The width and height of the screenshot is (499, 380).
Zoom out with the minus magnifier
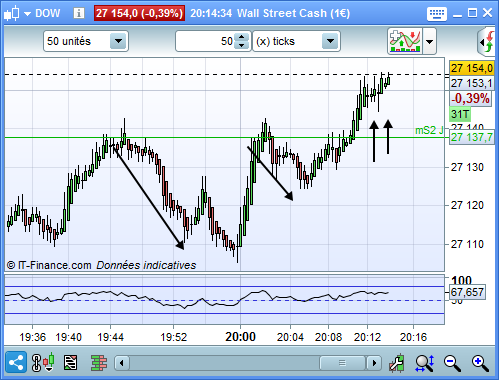[x=453, y=363]
